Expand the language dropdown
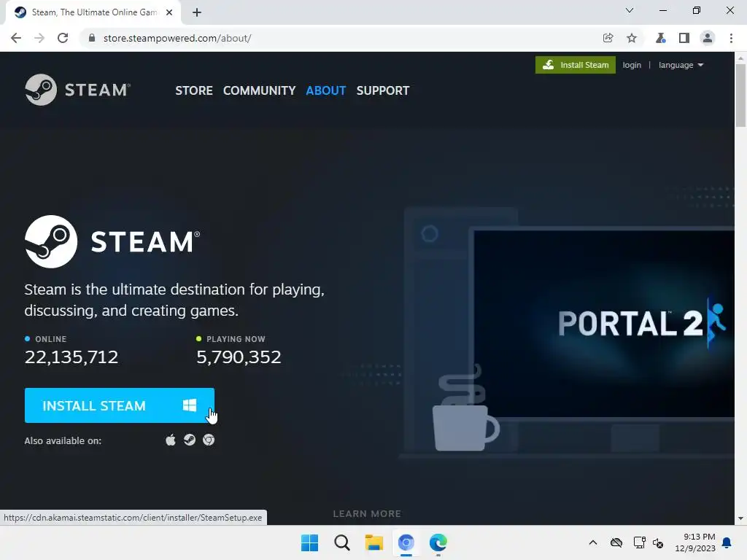747x560 pixels. pos(681,65)
